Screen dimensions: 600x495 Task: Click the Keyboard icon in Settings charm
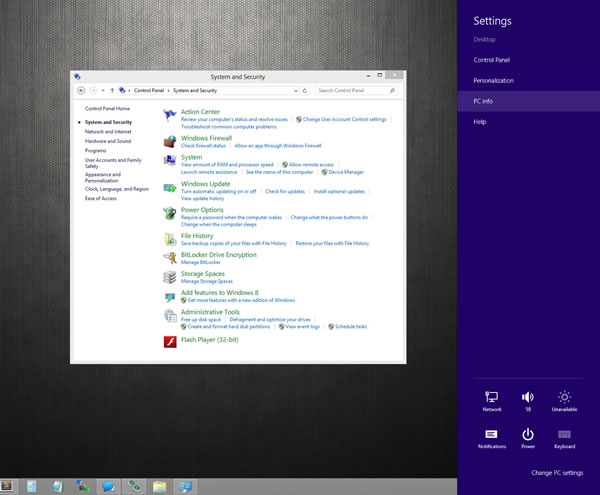(x=564, y=434)
